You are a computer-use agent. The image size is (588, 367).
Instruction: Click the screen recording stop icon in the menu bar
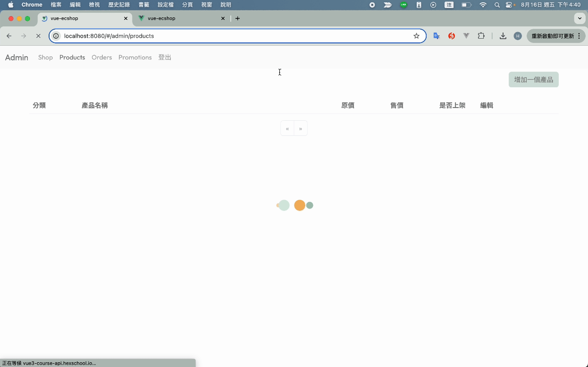pyautogui.click(x=372, y=5)
